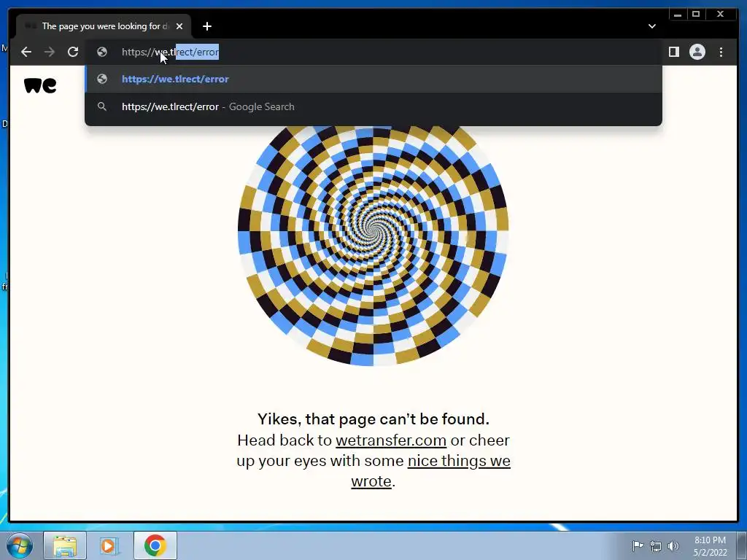This screenshot has width=747, height=560.
Task: Maximize the Chrome window
Action: 696,15
